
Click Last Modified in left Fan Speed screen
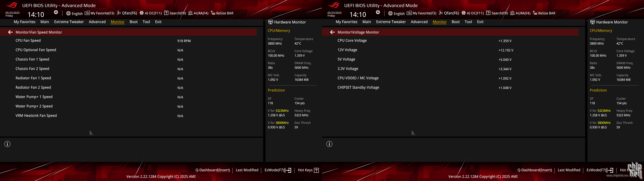tap(247, 170)
